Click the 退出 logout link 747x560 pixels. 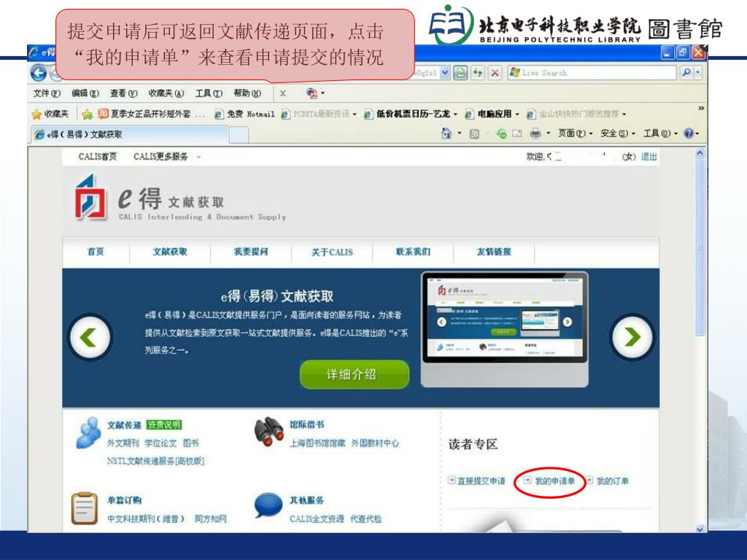click(649, 156)
